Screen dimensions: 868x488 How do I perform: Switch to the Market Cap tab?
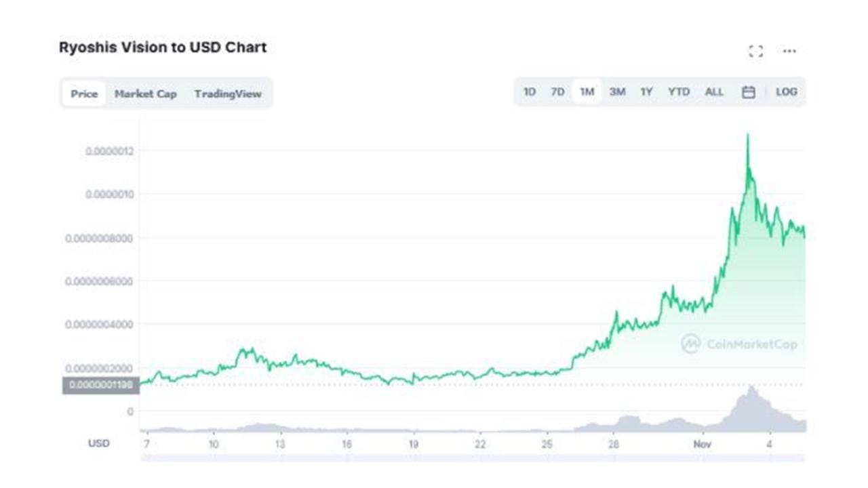coord(146,94)
